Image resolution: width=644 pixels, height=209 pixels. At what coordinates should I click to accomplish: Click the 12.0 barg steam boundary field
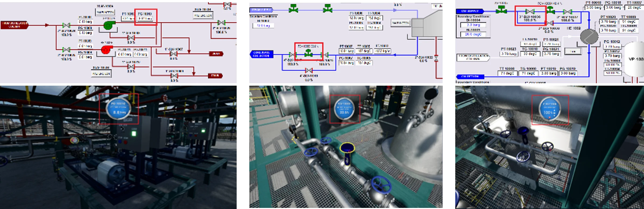(x=263, y=26)
